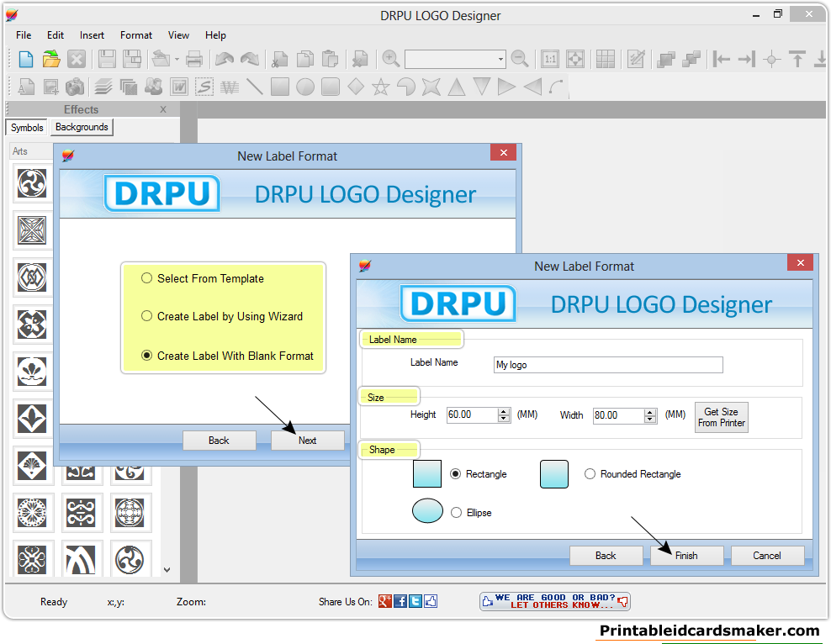The height and width of the screenshot is (644, 831).
Task: Select the upward Triangle shape tool
Action: [457, 87]
